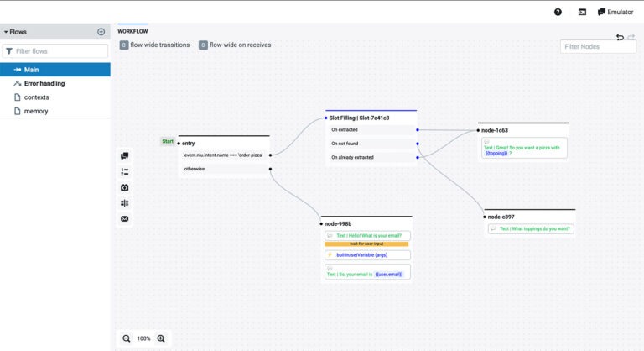Screen dimensions: 644x351
Task: Collapse the Flows section
Action: coord(6,32)
